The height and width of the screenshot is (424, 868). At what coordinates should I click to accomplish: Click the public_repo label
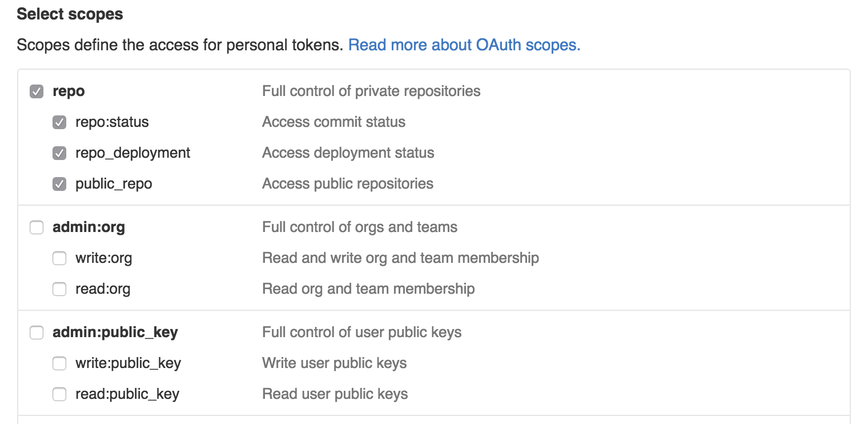click(x=112, y=183)
